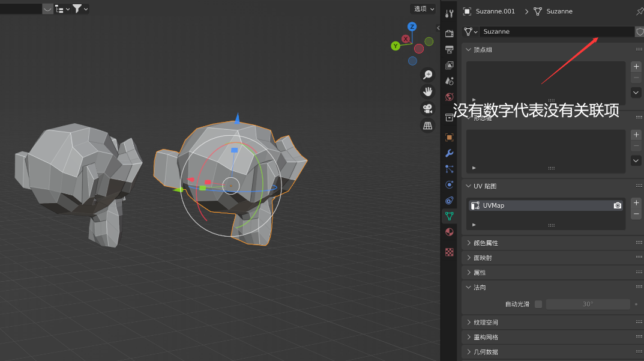Expand the 几何数据 panel
Viewport: 644px width, 361px height.
click(469, 352)
